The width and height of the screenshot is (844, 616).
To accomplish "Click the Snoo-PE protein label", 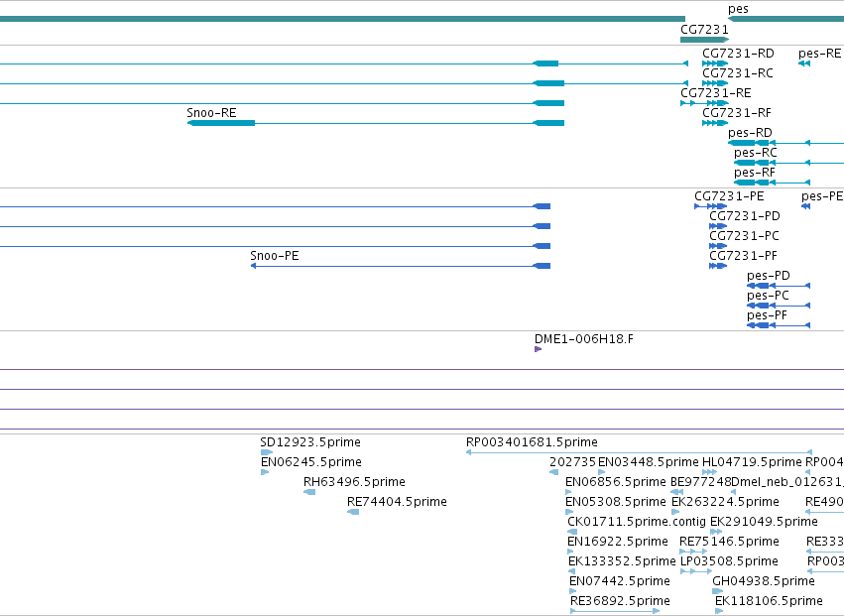I will click(275, 256).
